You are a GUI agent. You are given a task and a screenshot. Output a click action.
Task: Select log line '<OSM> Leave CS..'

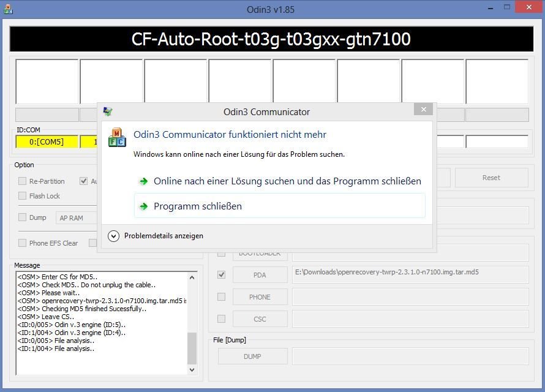[45, 317]
